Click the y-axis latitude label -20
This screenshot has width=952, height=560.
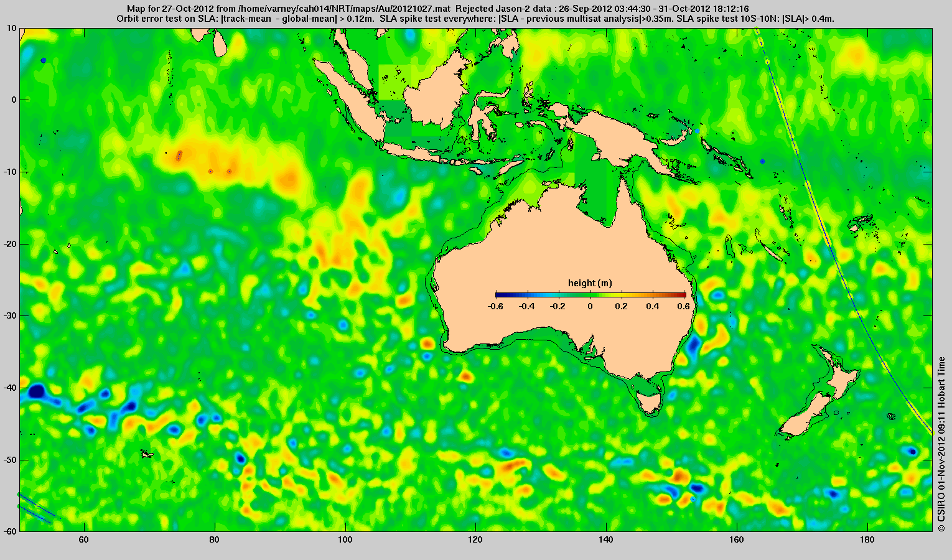10,244
